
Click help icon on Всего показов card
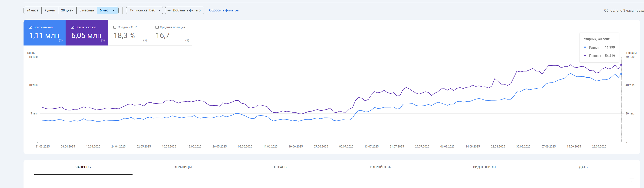[103, 41]
